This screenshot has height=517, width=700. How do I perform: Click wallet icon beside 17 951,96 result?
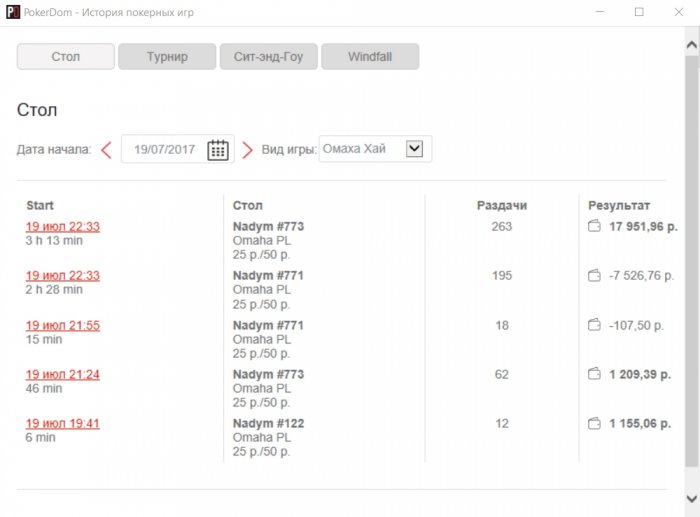click(594, 227)
